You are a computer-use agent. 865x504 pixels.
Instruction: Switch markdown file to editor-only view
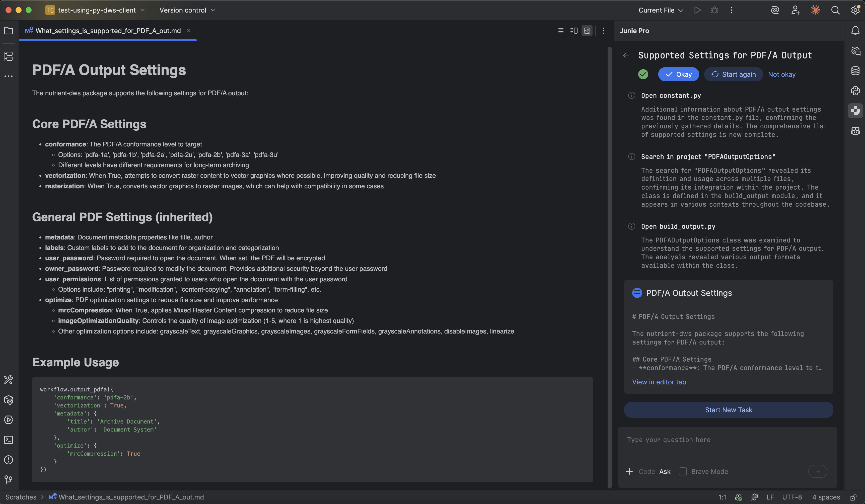(560, 31)
